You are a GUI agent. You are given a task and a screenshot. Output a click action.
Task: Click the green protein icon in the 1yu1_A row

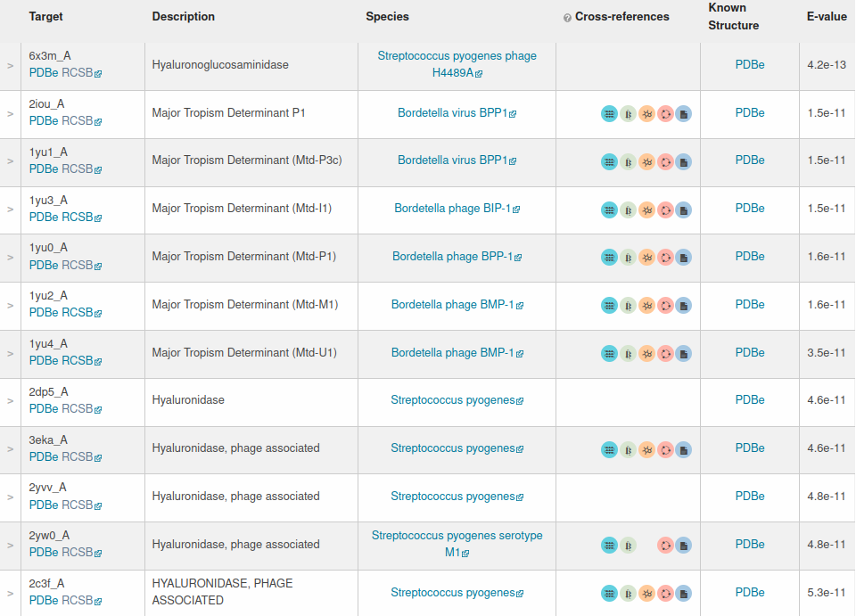[628, 162]
